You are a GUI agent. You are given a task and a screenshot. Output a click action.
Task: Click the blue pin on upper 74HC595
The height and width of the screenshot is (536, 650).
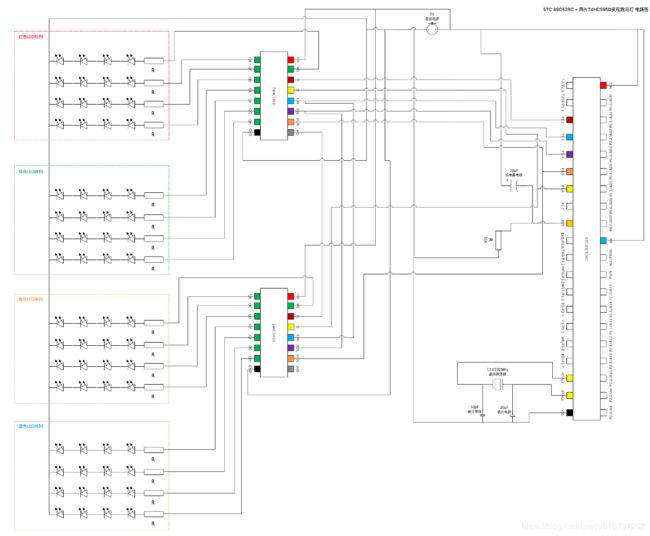click(291, 101)
